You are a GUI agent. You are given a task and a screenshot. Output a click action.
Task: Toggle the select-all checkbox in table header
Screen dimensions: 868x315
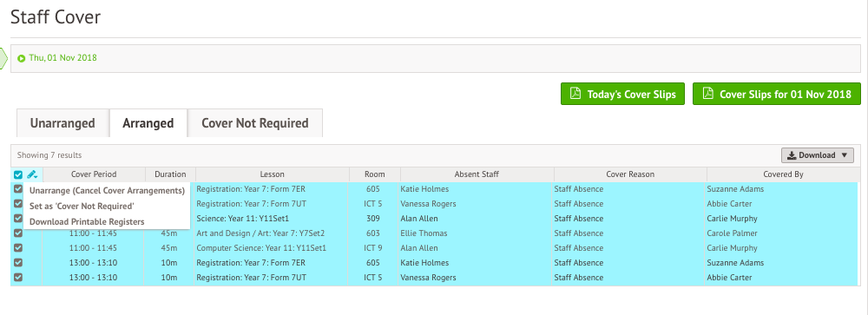(x=18, y=174)
